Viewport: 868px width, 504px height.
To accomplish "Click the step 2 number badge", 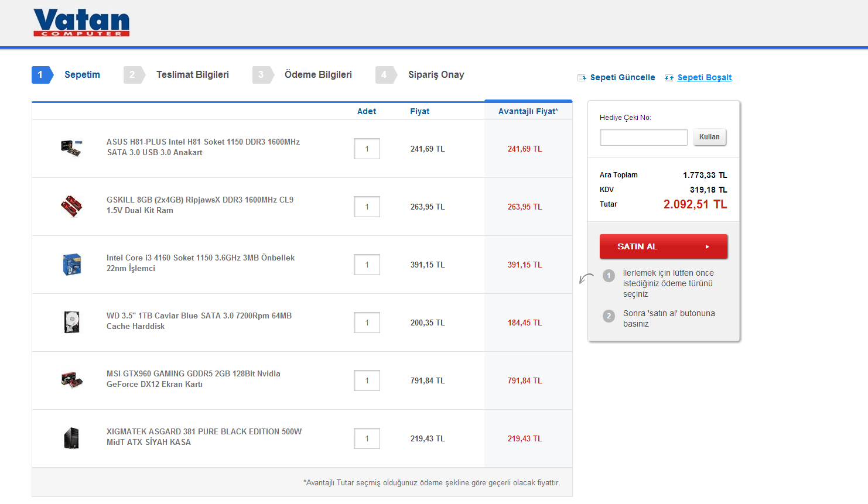I will tap(133, 75).
